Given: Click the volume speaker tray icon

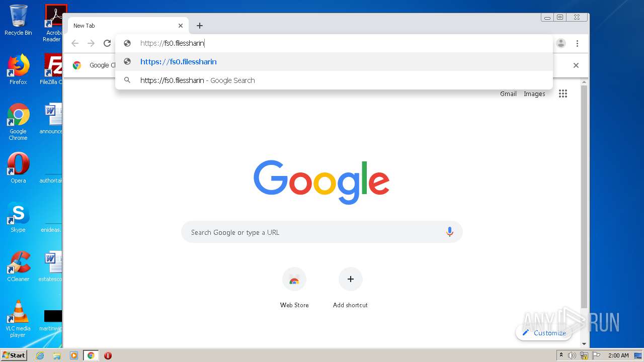Looking at the screenshot, I should click(572, 355).
